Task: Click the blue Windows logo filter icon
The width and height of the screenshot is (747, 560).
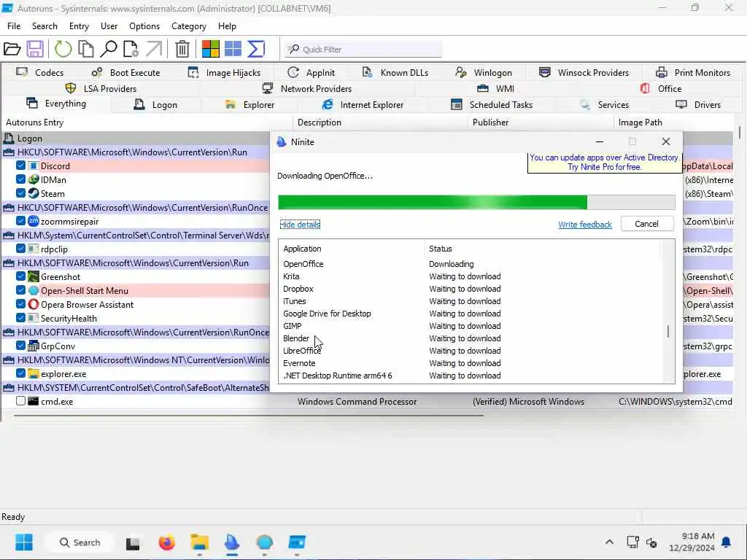Action: tap(233, 49)
